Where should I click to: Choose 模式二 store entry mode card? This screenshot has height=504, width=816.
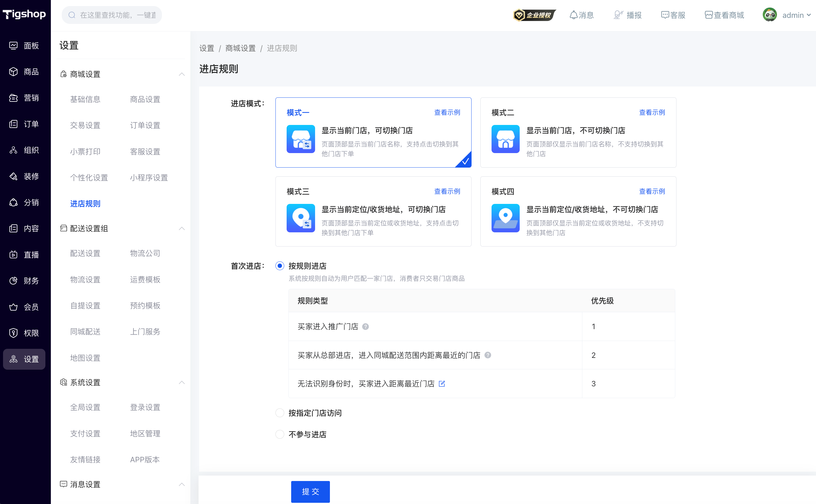pos(578,132)
